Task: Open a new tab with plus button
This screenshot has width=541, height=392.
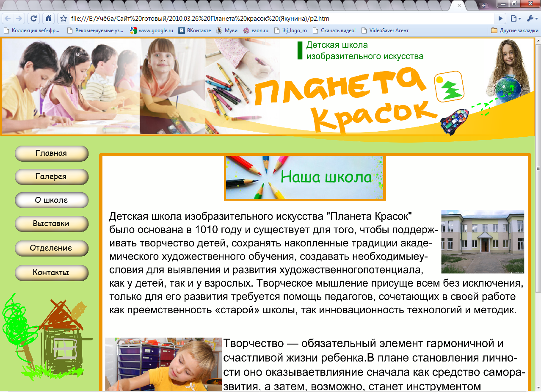Action: pos(484,5)
